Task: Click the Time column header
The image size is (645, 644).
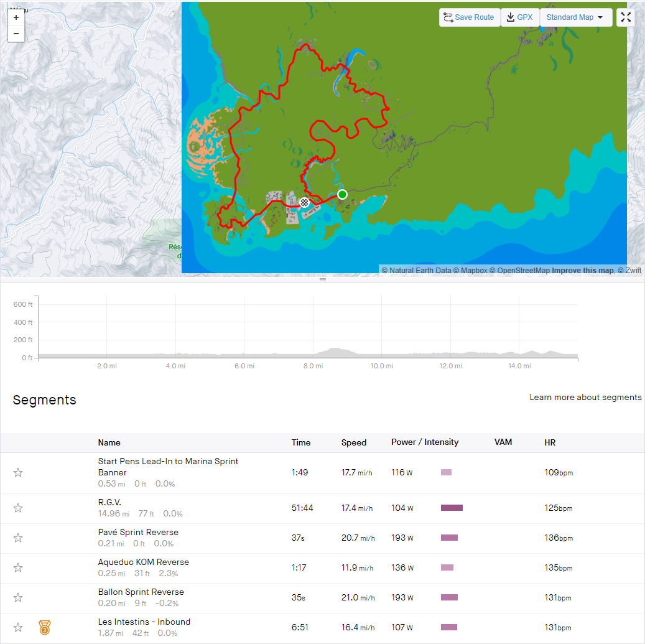Action: click(x=300, y=442)
